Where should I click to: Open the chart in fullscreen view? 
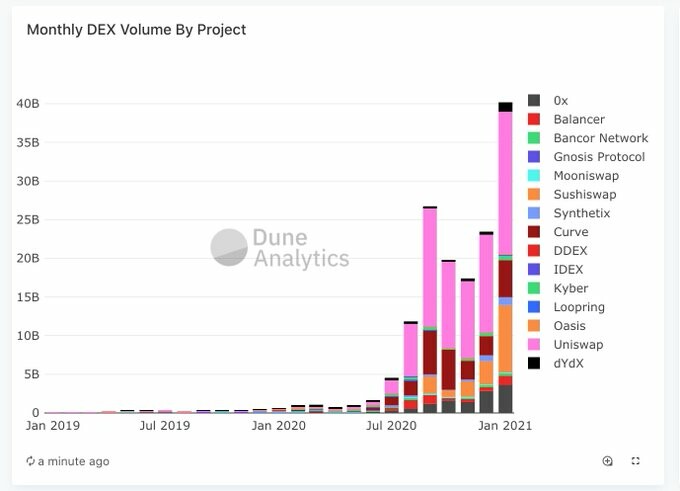pyautogui.click(x=635, y=461)
